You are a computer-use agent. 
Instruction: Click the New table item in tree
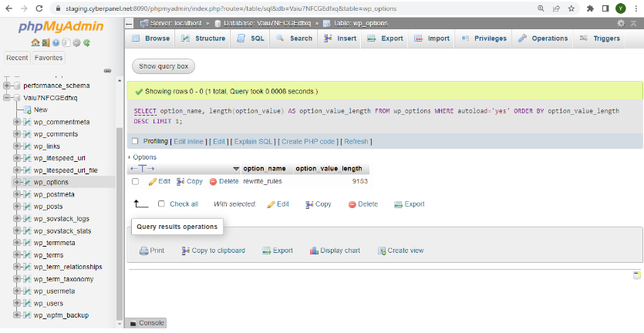[x=41, y=110]
